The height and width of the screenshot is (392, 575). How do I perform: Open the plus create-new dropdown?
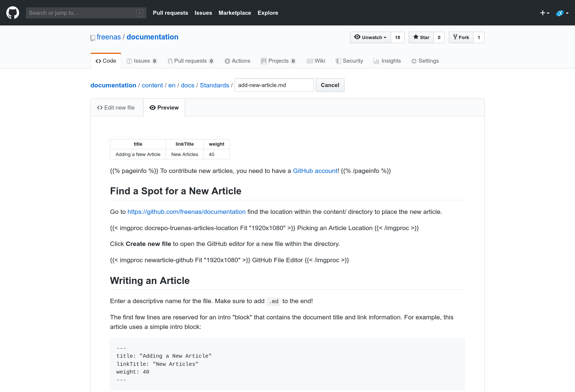click(544, 13)
